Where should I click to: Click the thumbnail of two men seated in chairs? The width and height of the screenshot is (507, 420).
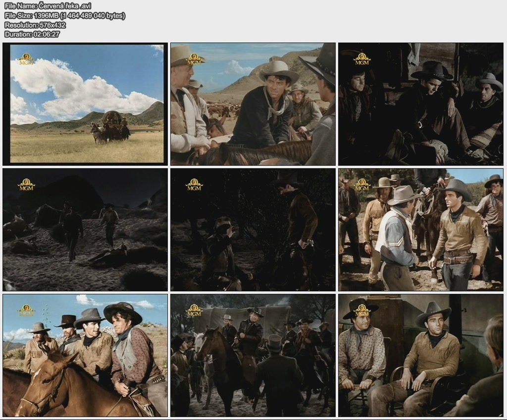pyautogui.click(x=421, y=355)
